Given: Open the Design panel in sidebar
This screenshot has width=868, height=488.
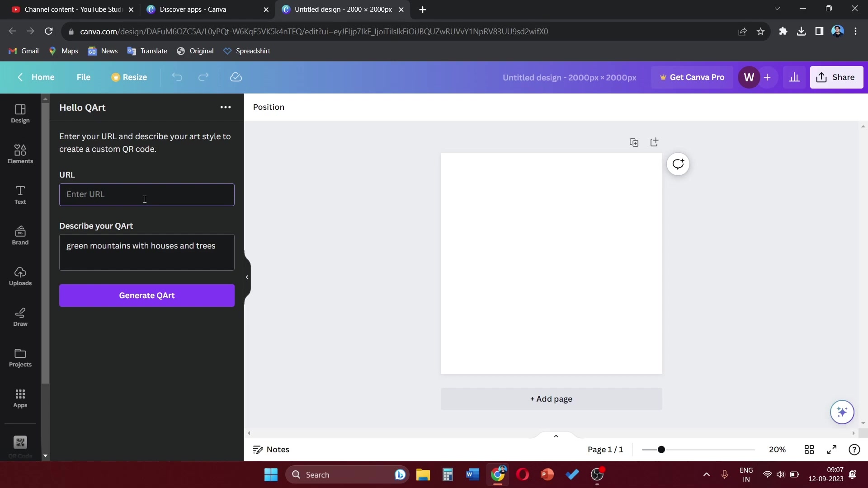Looking at the screenshot, I should [x=20, y=114].
